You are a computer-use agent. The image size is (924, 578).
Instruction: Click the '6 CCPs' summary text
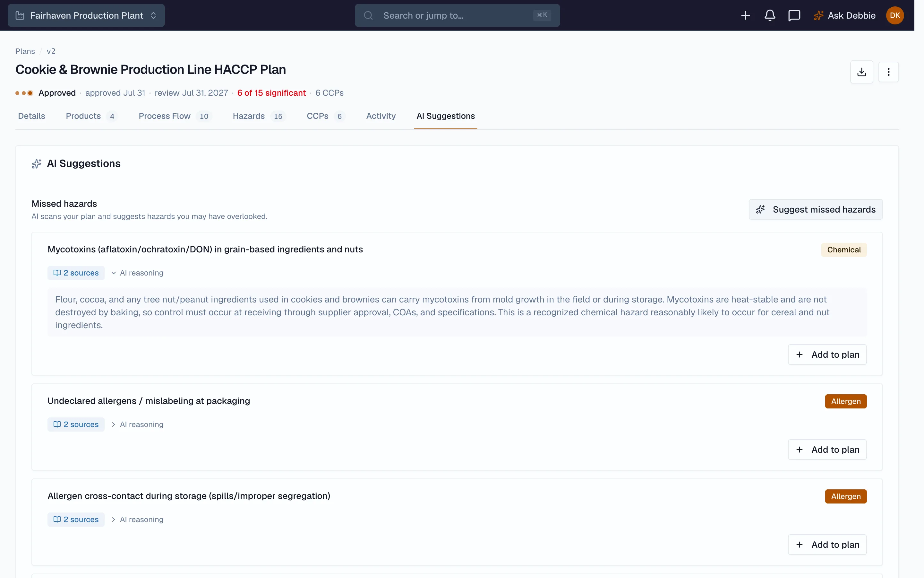[x=329, y=93]
